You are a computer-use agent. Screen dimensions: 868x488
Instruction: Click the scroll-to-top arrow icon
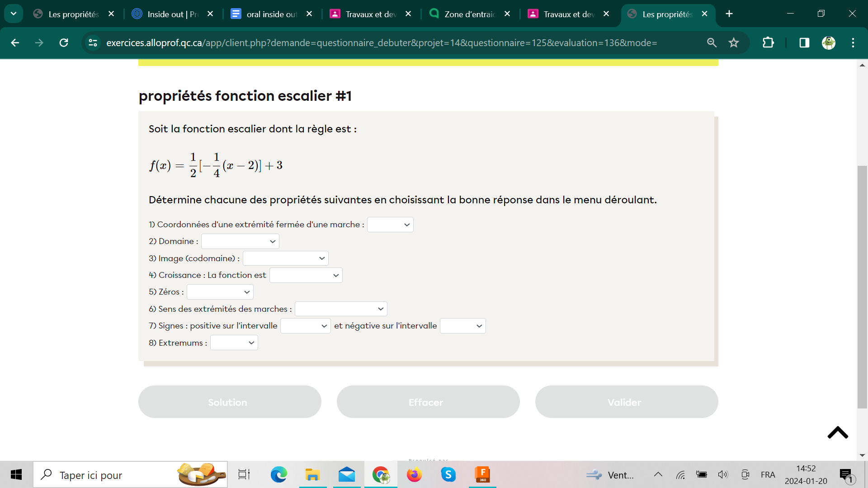tap(837, 432)
